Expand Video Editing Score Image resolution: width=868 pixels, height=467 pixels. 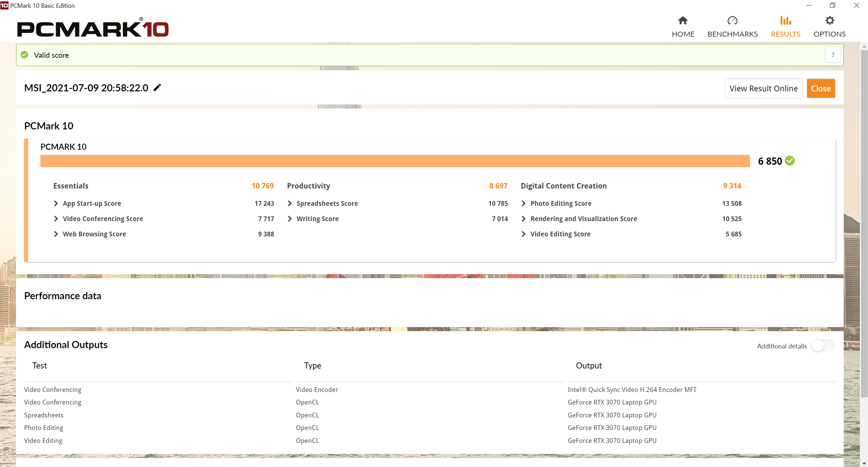524,234
